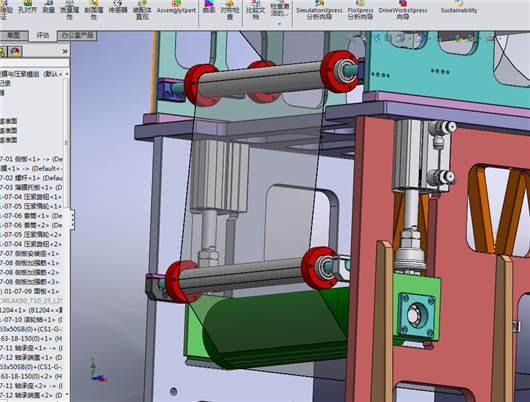Select tree item 07-05 压紧惰轮<2>

click(x=31, y=235)
